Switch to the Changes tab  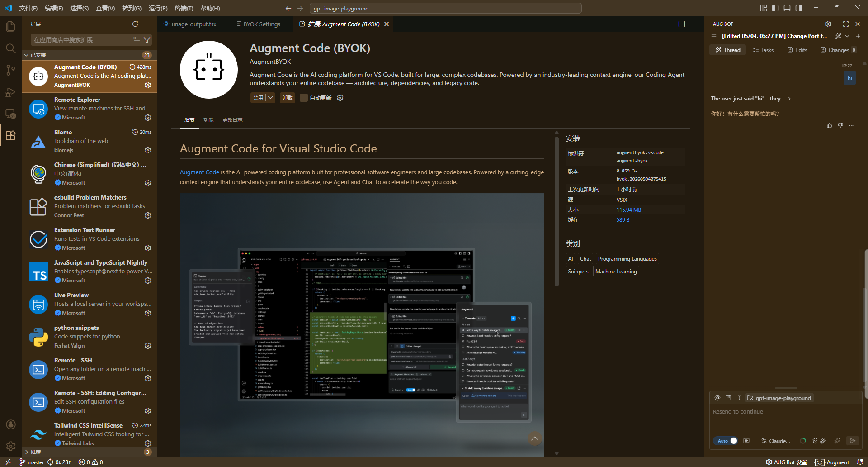pyautogui.click(x=839, y=50)
